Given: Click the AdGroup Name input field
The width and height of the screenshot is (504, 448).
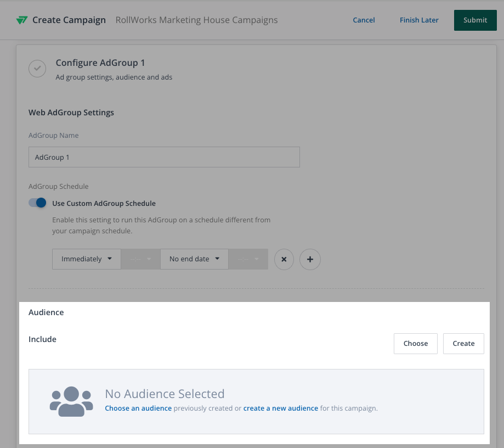Looking at the screenshot, I should click(164, 157).
